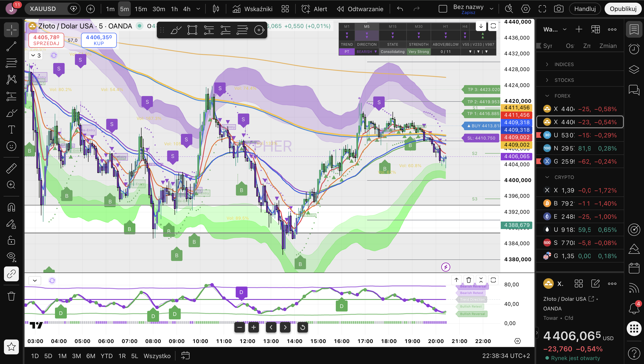Hide all drawings with the eye icon
This screenshot has width=644, height=364.
pyautogui.click(x=11, y=257)
